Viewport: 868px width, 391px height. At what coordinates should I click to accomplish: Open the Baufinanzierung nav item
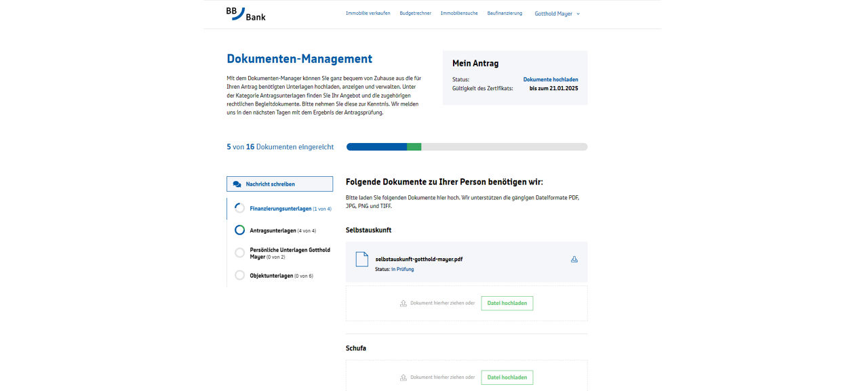click(x=505, y=14)
